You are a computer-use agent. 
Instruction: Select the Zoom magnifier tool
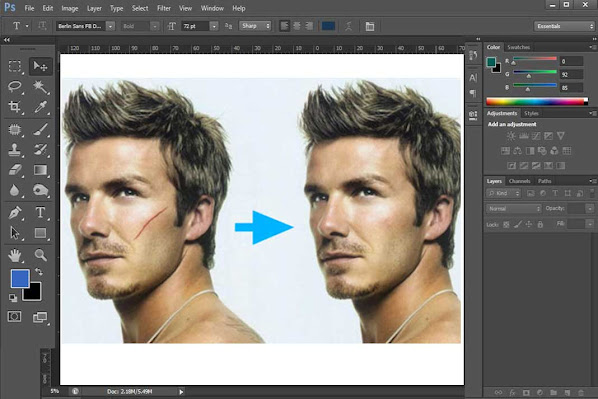point(40,254)
